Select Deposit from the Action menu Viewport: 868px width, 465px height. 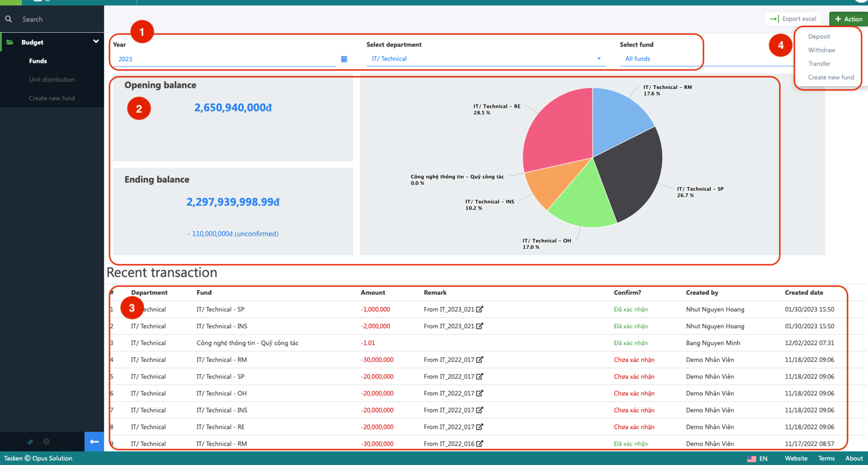click(x=819, y=37)
